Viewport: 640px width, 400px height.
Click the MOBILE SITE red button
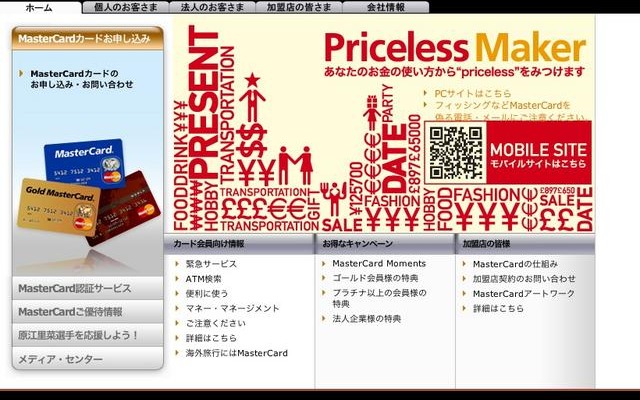pyautogui.click(x=538, y=153)
